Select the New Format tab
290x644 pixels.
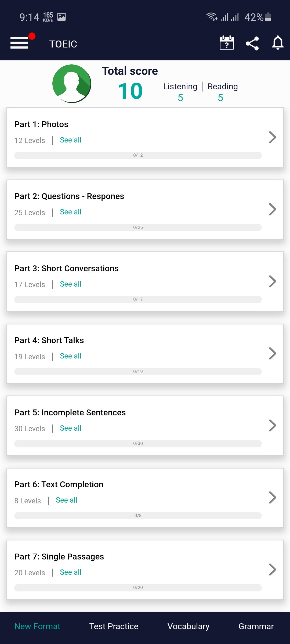(37, 626)
